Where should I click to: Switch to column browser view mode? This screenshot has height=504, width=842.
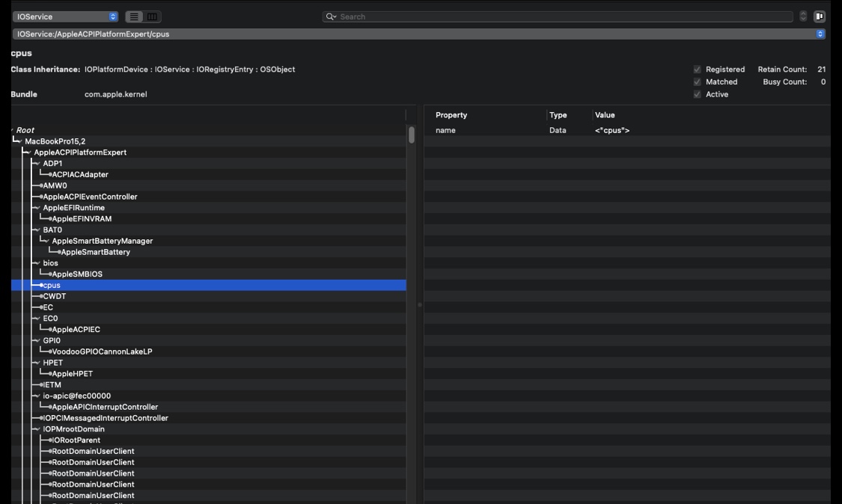click(152, 16)
